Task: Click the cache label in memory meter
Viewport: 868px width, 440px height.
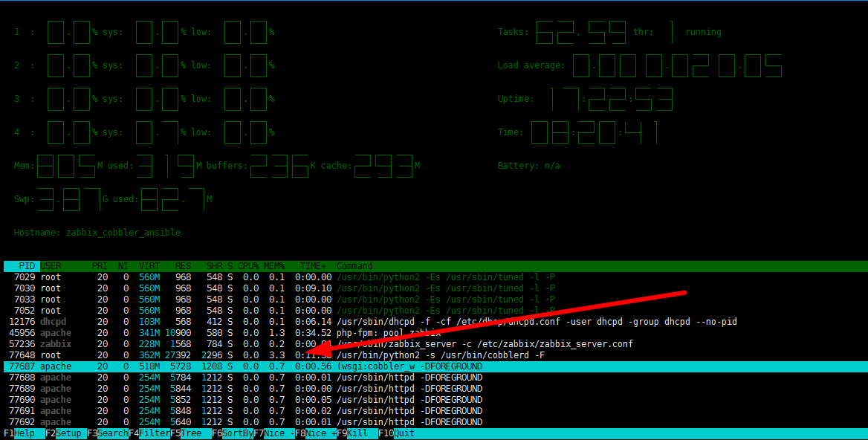Action: tap(336, 166)
